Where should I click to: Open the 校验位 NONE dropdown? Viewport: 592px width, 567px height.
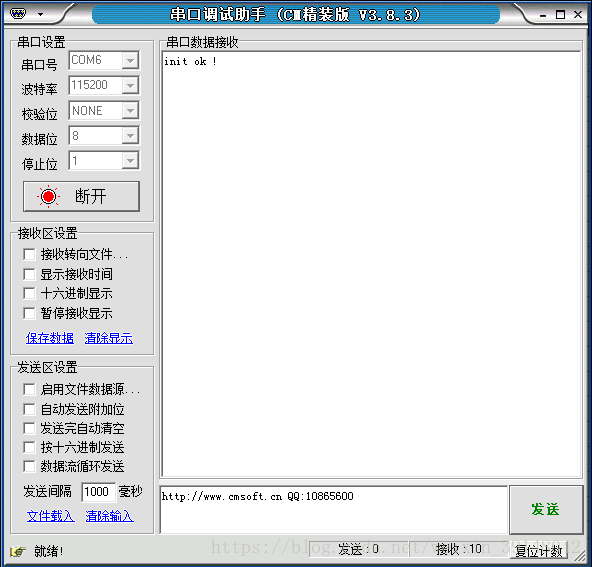point(130,111)
